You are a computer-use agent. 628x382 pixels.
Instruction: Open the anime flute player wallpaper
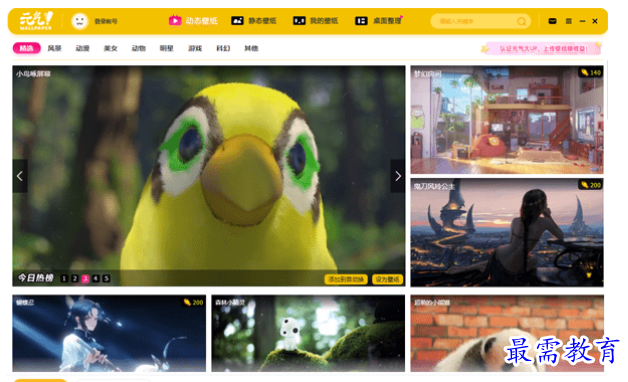point(109,334)
